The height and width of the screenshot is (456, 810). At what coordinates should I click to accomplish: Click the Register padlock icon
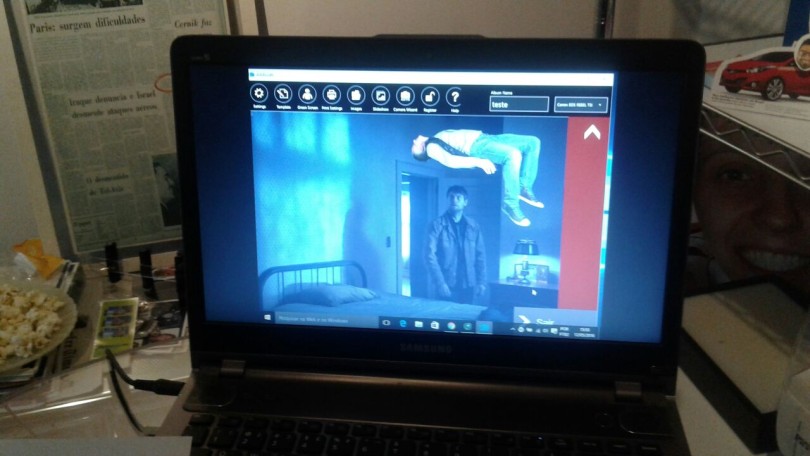[430, 97]
